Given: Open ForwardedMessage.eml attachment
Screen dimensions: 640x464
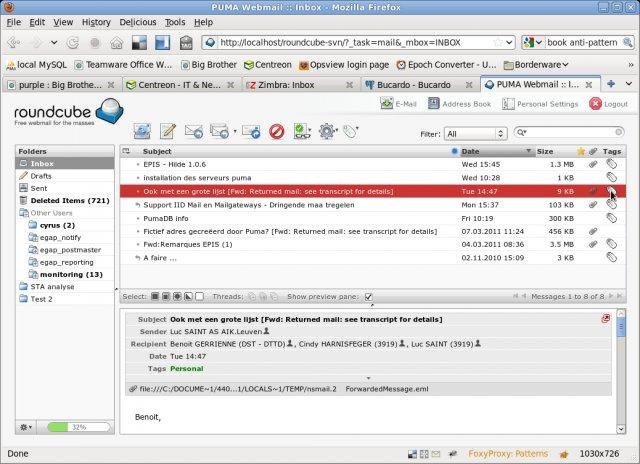Looking at the screenshot, I should [387, 389].
